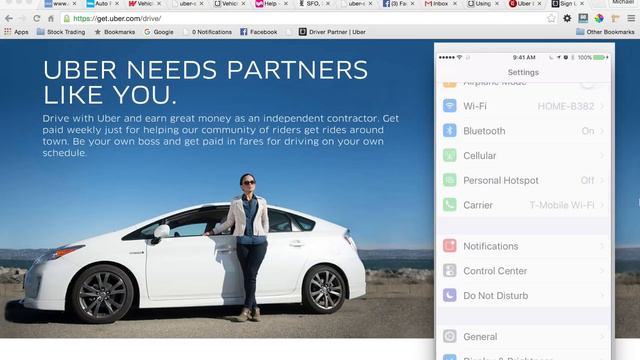Expand the Bluetooth row chevron
Image resolution: width=640 pixels, height=360 pixels.
coord(602,131)
